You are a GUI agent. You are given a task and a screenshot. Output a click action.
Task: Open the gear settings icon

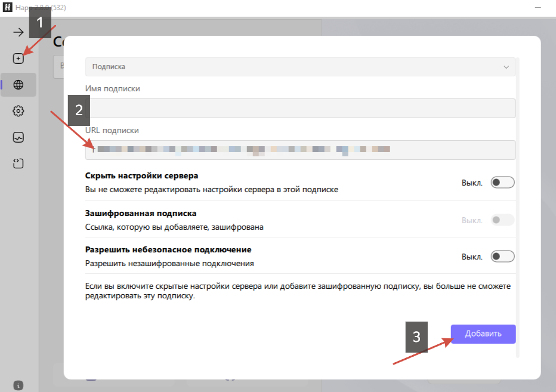click(18, 111)
